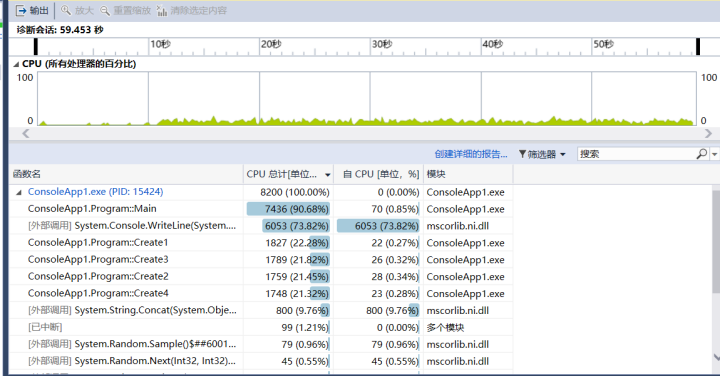Open the search options dropdown arrow

click(714, 154)
